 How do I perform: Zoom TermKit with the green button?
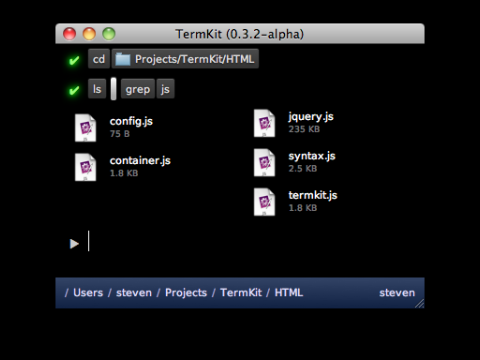point(109,34)
